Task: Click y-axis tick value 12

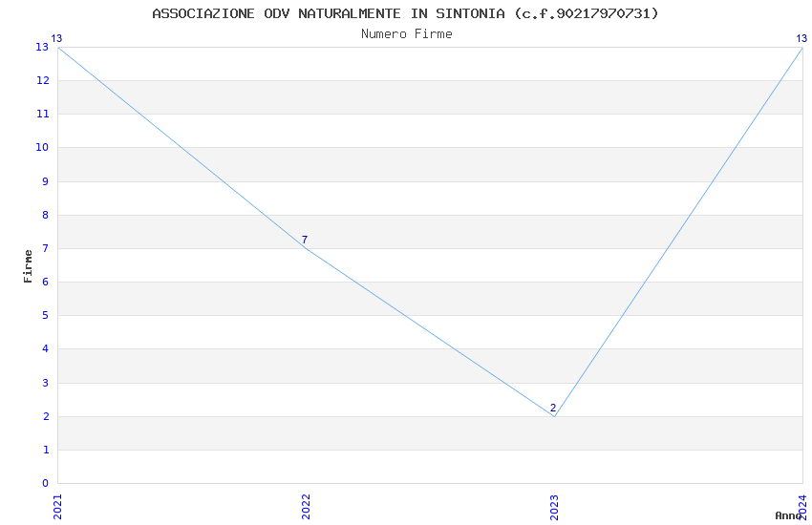Action: pos(42,80)
